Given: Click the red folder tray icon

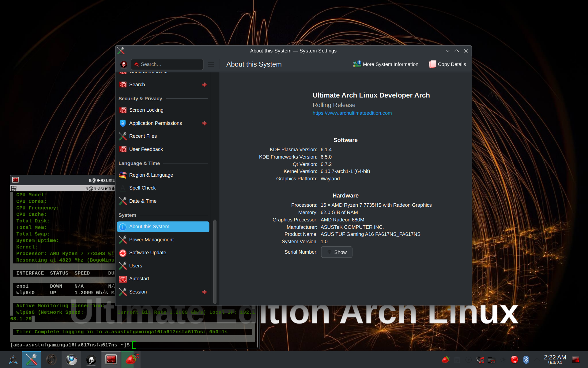Looking at the screenshot, I should pyautogui.click(x=492, y=359).
